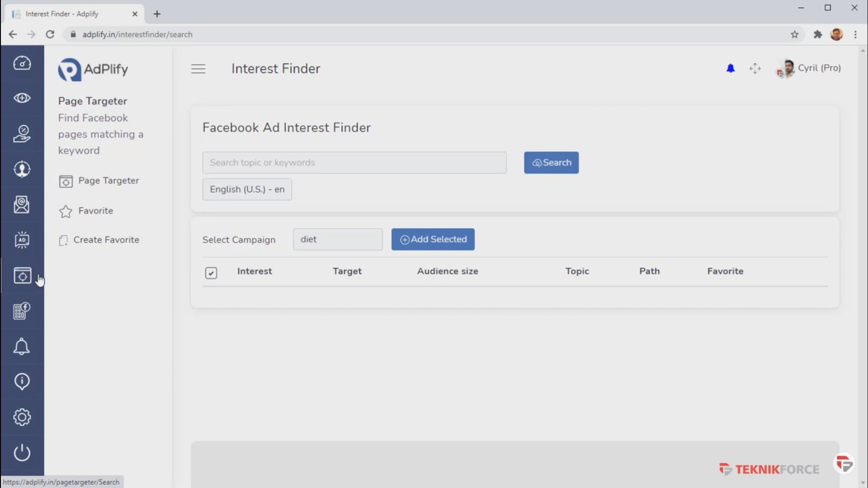Select Favorite in the side menu
The width and height of the screenshot is (868, 488).
[95, 211]
